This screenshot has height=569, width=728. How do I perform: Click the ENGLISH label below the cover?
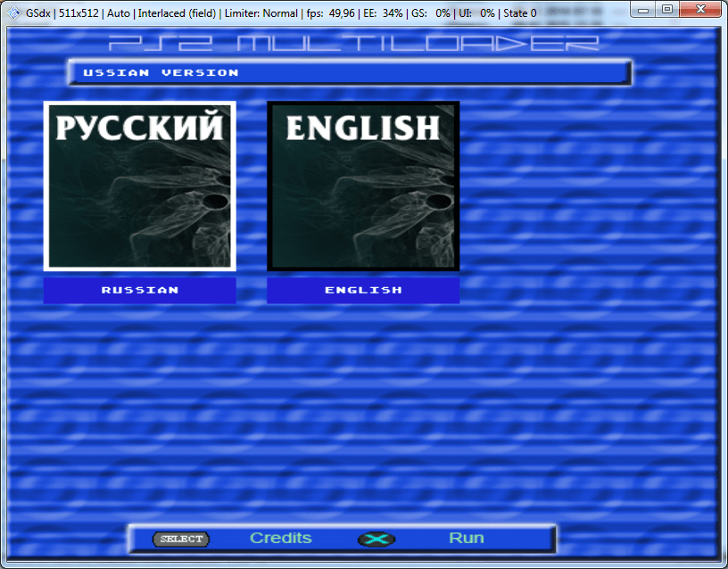363,290
